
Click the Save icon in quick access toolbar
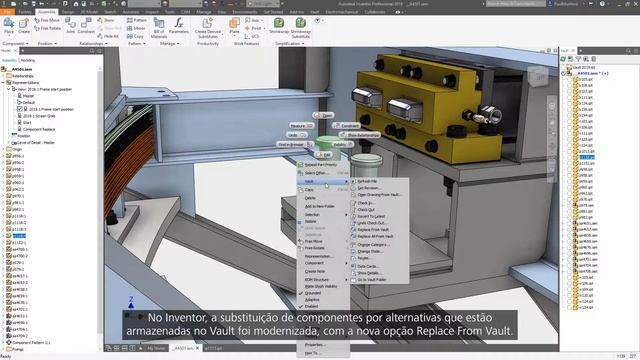[x=33, y=4]
